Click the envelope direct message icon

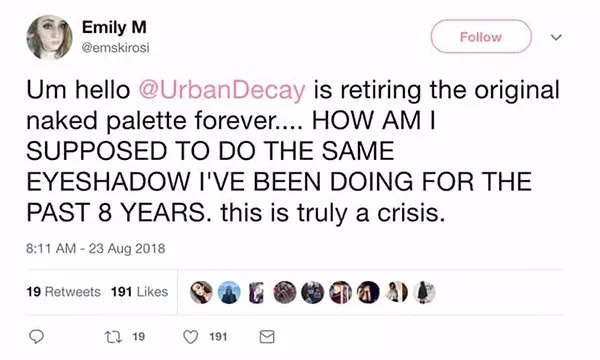point(267,337)
